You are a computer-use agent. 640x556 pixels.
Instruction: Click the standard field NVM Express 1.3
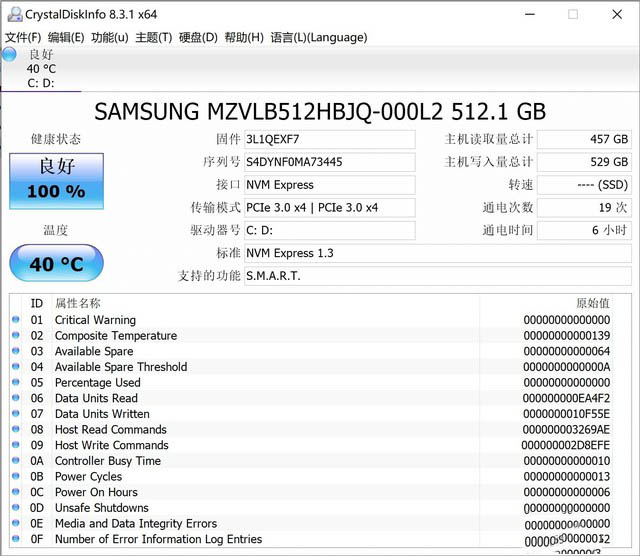click(438, 254)
